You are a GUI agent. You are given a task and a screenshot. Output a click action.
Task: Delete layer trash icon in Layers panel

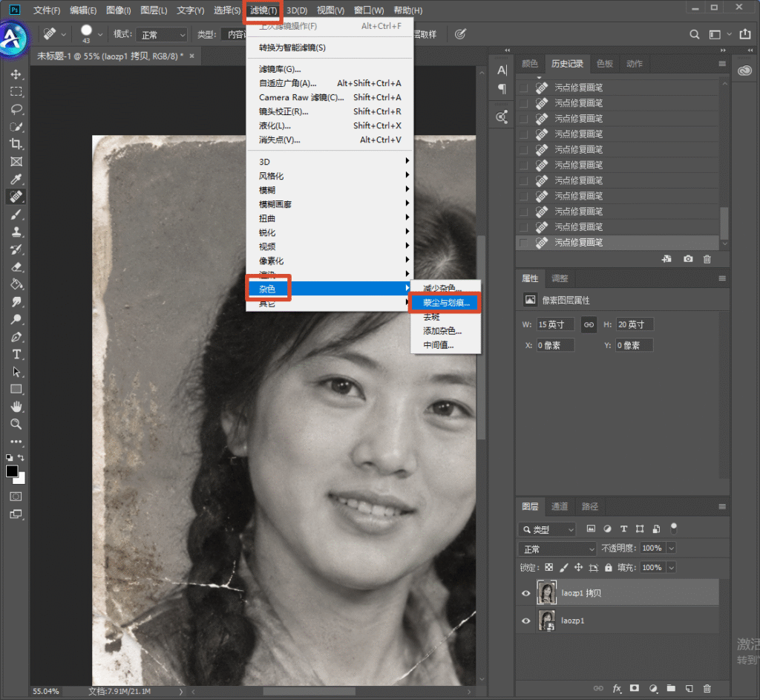pyautogui.click(x=707, y=688)
